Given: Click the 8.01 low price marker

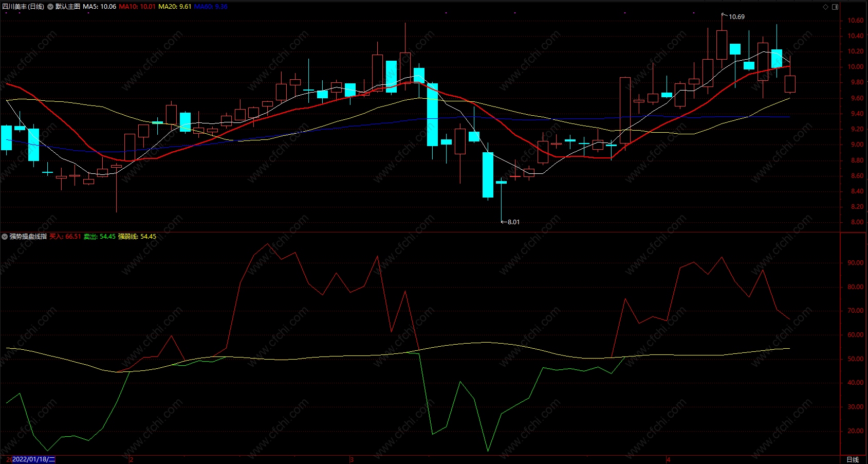Looking at the screenshot, I should 513,222.
